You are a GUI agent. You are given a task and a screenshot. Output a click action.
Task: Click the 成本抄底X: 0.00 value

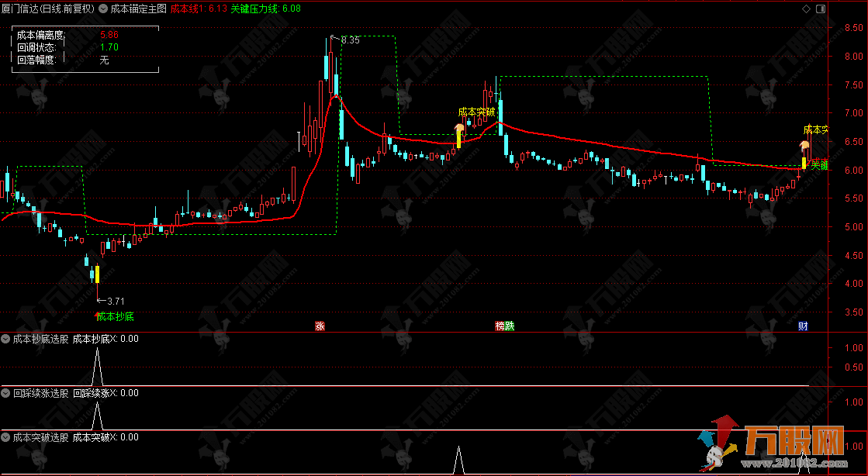click(x=105, y=339)
